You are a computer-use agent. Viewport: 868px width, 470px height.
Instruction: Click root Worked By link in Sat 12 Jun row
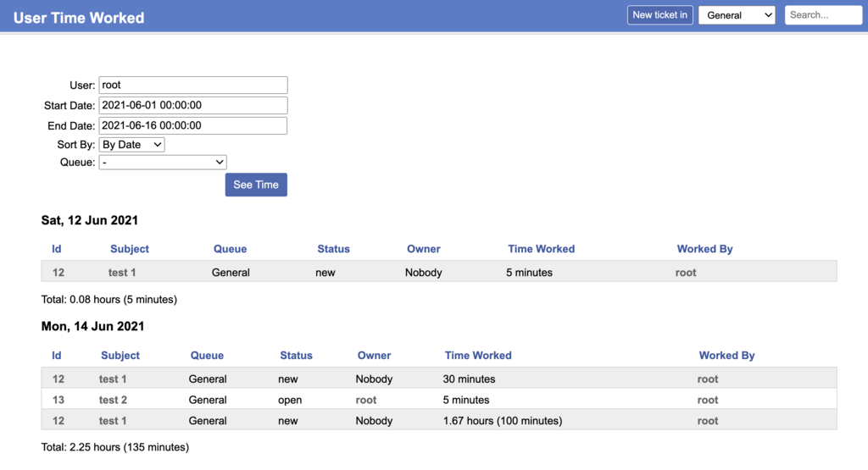(x=686, y=272)
